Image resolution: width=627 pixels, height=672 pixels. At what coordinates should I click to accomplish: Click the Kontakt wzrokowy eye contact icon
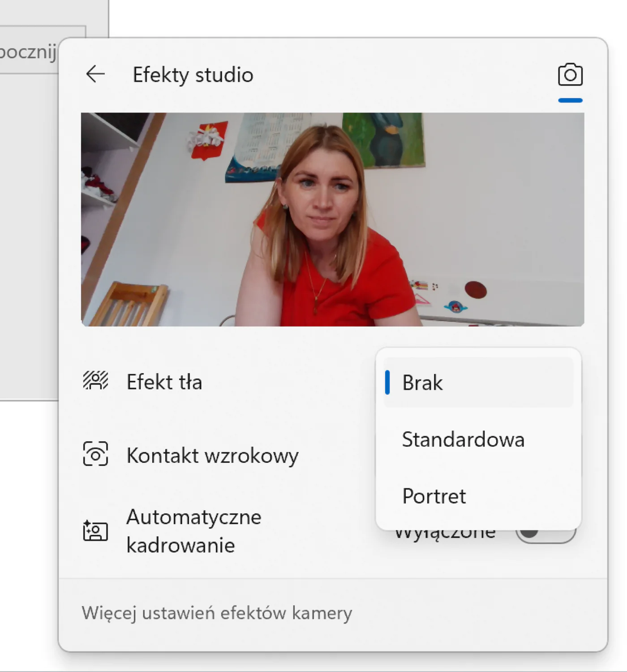(x=95, y=454)
